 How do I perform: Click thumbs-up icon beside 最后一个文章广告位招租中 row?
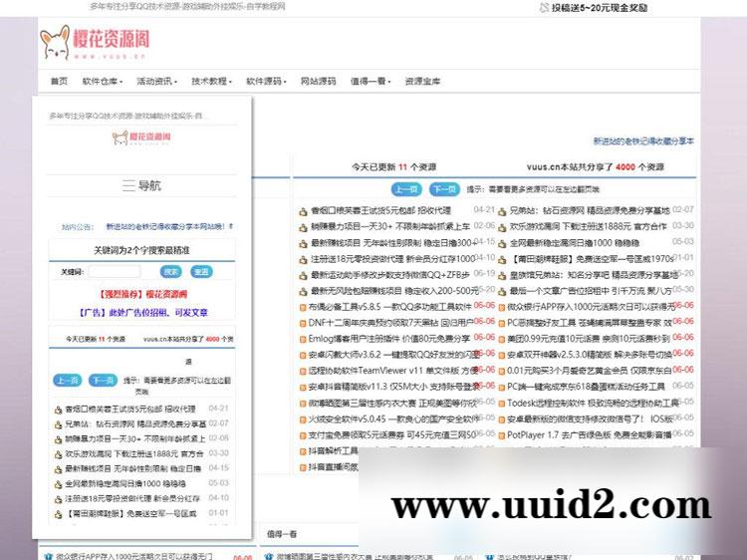coord(502,292)
